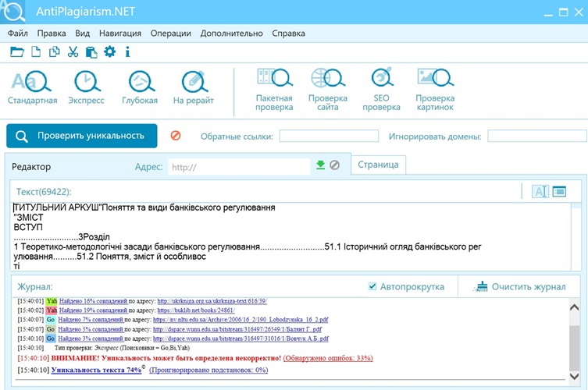Click the Журнал label

point(35,286)
